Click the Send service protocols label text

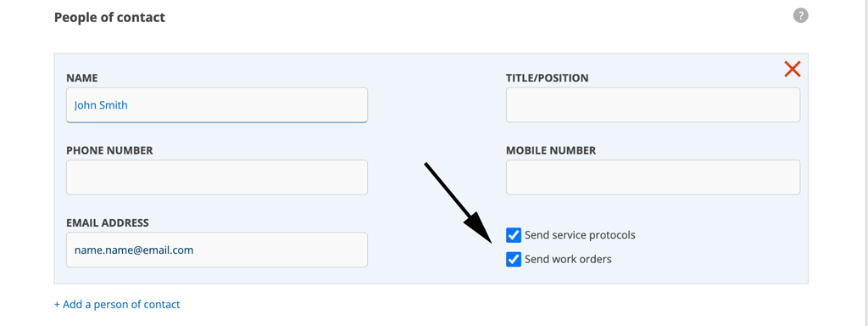point(580,235)
